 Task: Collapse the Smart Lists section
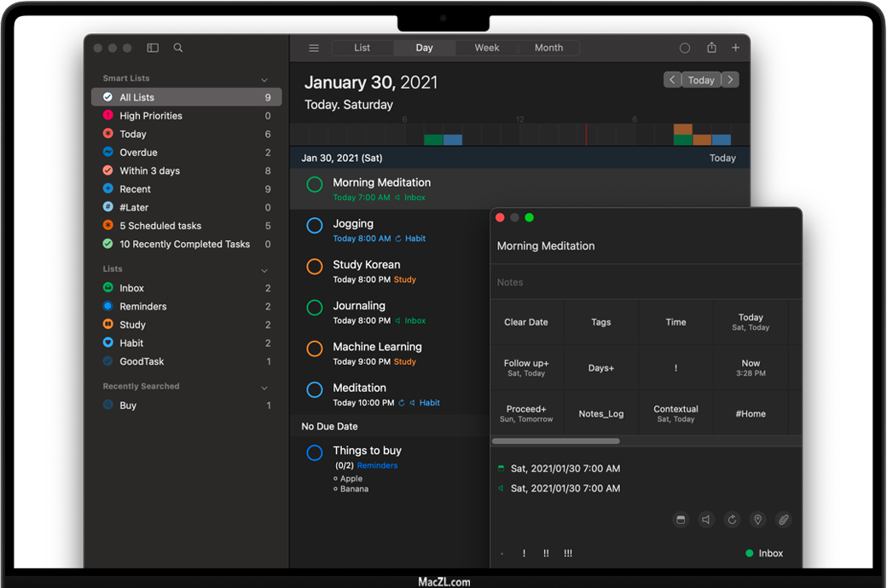(x=264, y=79)
